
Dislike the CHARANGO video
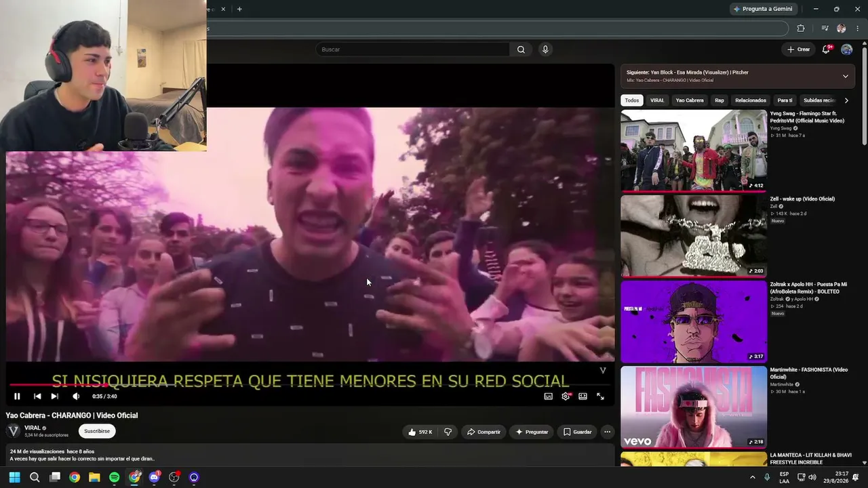pyautogui.click(x=448, y=432)
